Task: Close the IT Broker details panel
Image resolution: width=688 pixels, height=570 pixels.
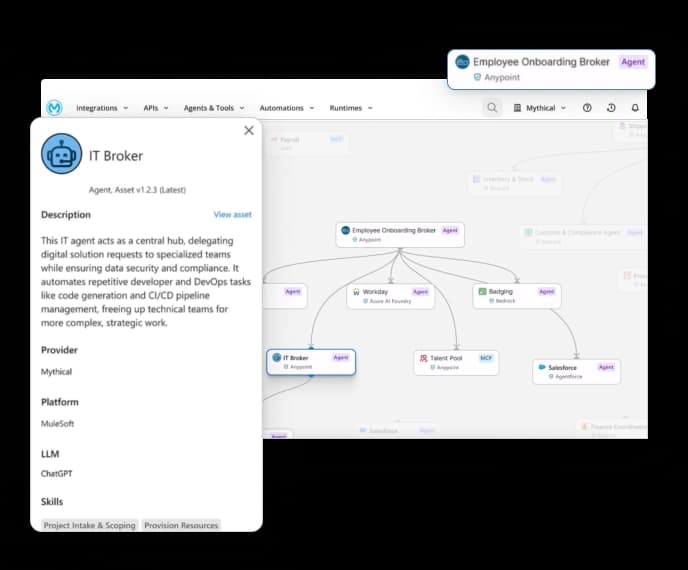Action: click(249, 130)
